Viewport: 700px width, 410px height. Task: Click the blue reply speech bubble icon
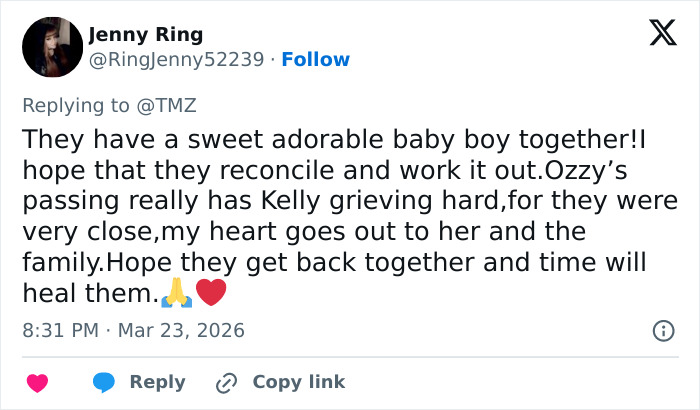(104, 382)
